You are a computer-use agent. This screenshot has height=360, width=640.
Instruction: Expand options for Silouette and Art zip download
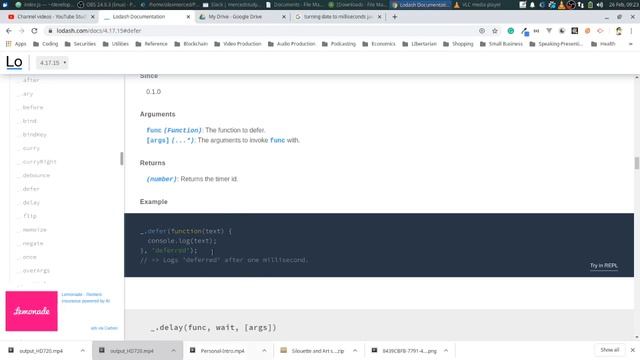355,351
